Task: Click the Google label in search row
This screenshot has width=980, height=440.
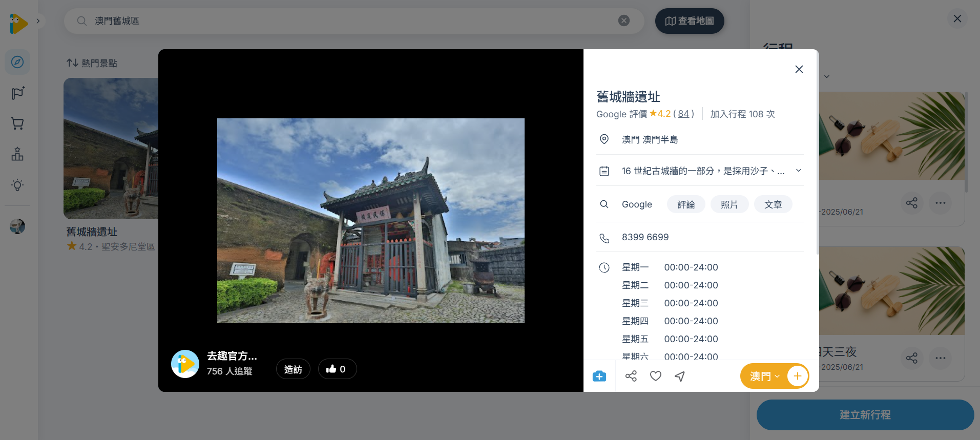Action: (637, 204)
